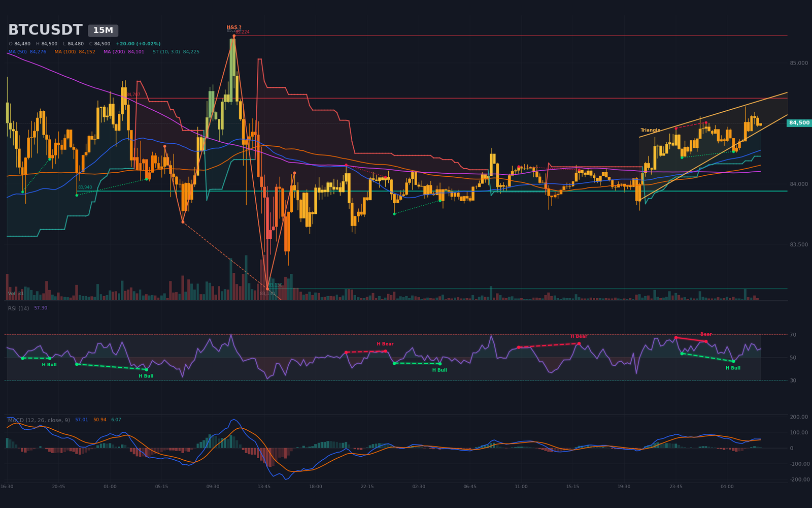
Task: Click the Vol 31 volume label
Action: [16, 294]
